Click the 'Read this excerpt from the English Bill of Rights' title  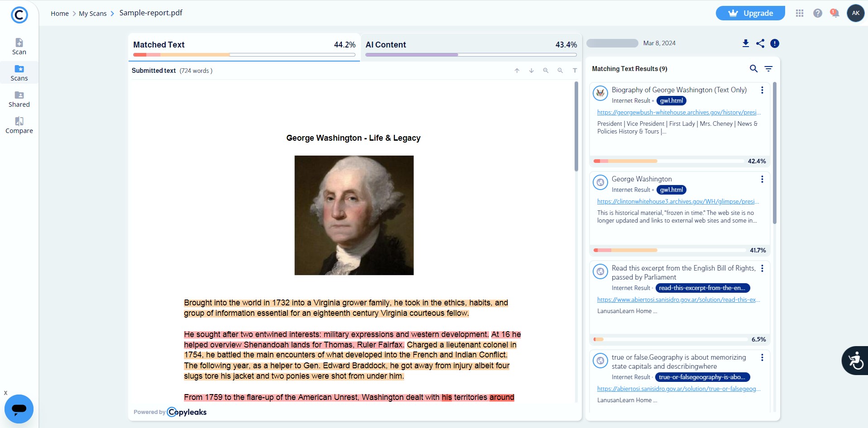click(684, 273)
